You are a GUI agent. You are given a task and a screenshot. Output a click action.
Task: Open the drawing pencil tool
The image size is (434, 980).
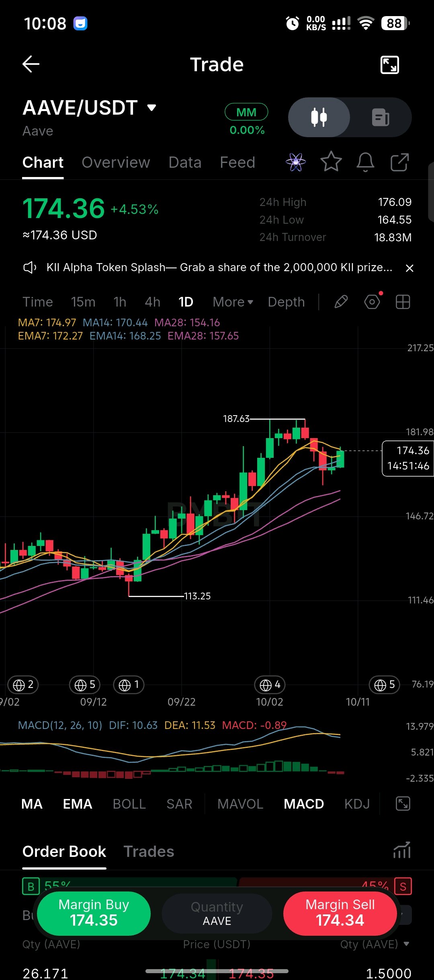[341, 302]
